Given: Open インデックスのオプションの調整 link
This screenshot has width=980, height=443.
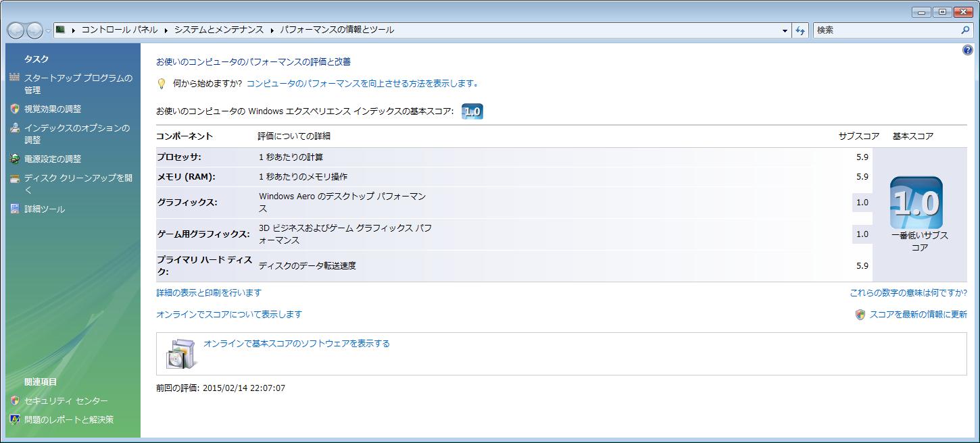Looking at the screenshot, I should (x=77, y=134).
